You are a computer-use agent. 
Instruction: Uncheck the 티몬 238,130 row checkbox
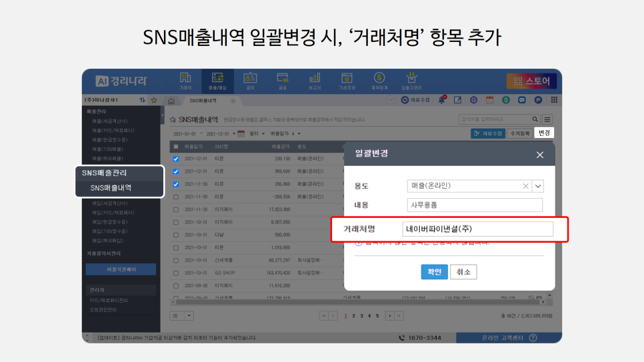[x=176, y=159]
